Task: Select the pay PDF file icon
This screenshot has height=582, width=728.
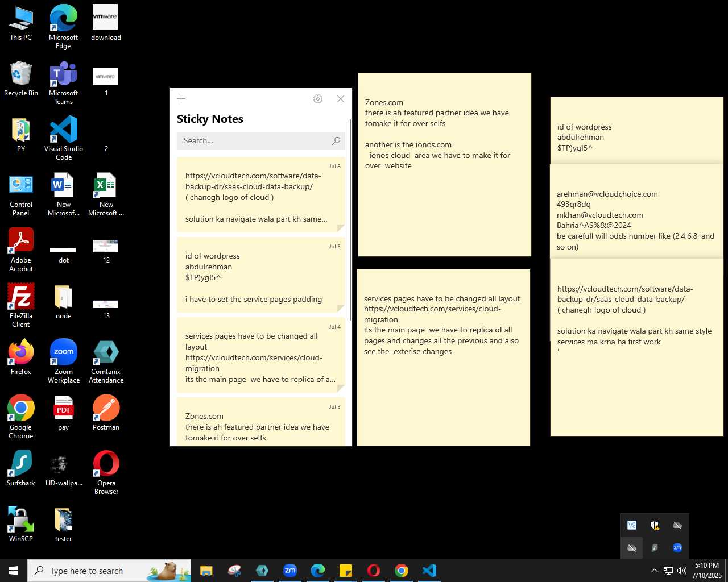Action: [64, 413]
